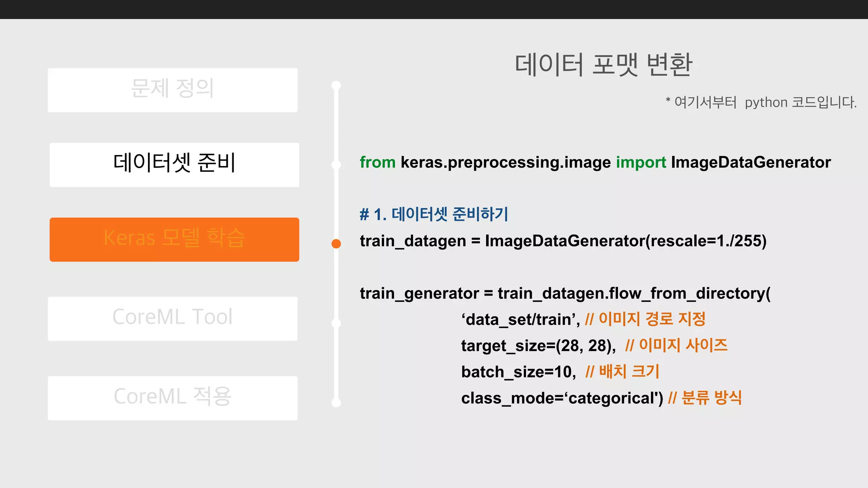The image size is (868, 488).
Task: Select the '데이터셋 준비' step box
Action: [x=174, y=165]
